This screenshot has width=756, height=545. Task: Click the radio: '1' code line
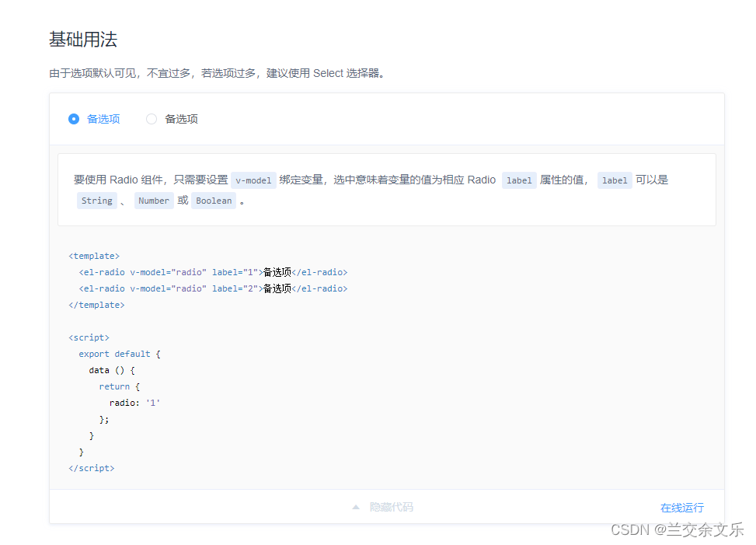pyautogui.click(x=134, y=404)
